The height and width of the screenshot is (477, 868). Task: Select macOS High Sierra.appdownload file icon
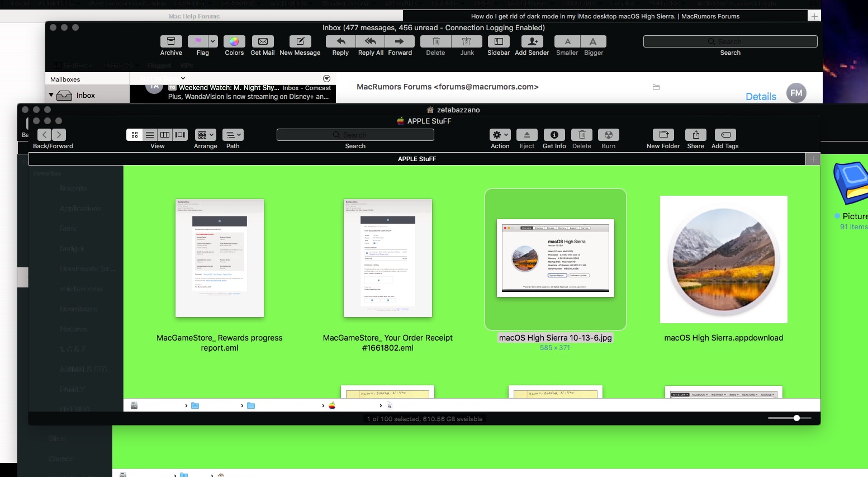pos(724,259)
